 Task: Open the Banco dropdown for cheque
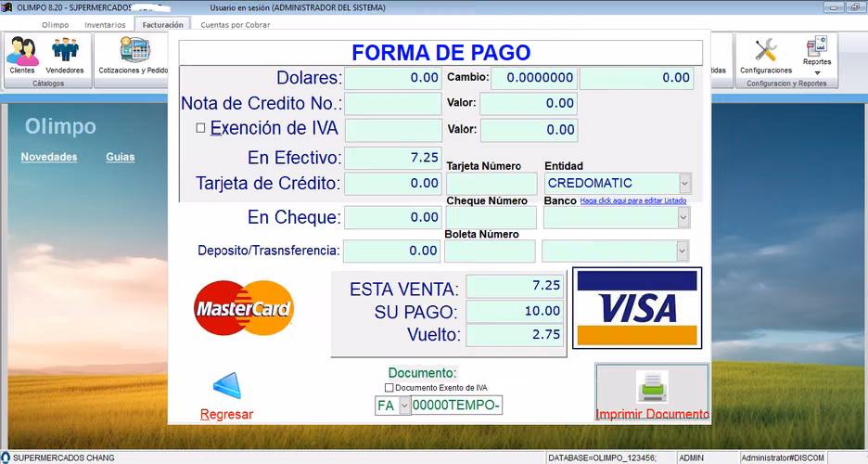point(683,217)
